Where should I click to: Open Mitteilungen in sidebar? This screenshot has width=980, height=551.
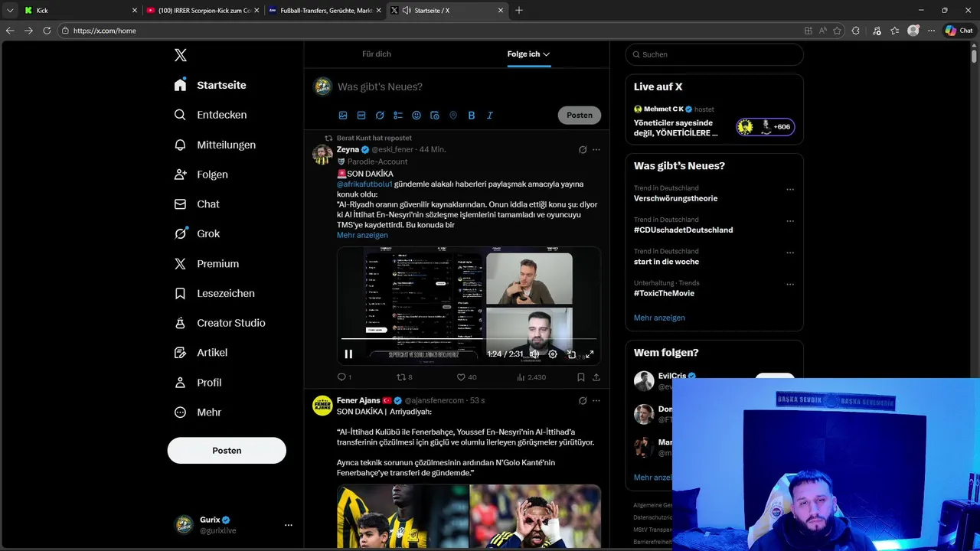214,145
